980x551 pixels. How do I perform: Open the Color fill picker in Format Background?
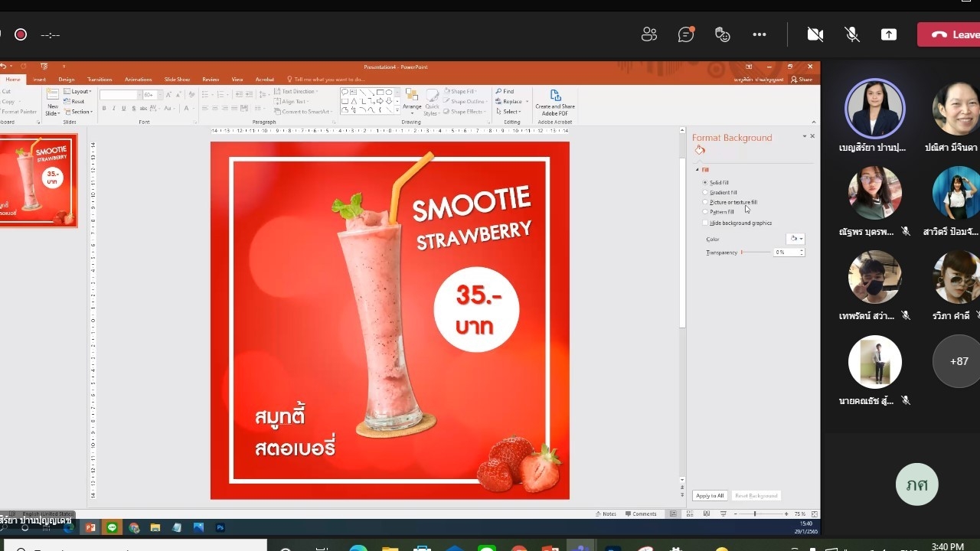click(796, 239)
